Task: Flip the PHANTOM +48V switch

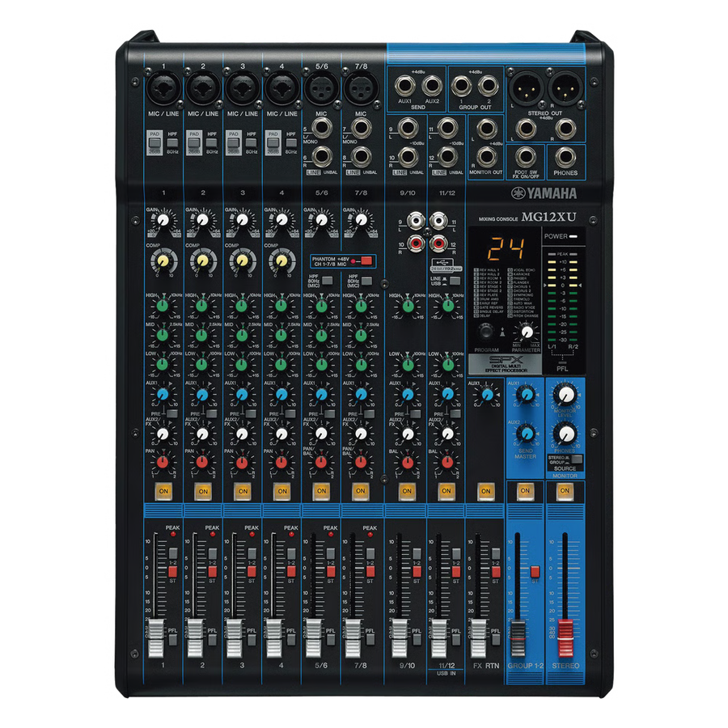Action: (x=366, y=261)
